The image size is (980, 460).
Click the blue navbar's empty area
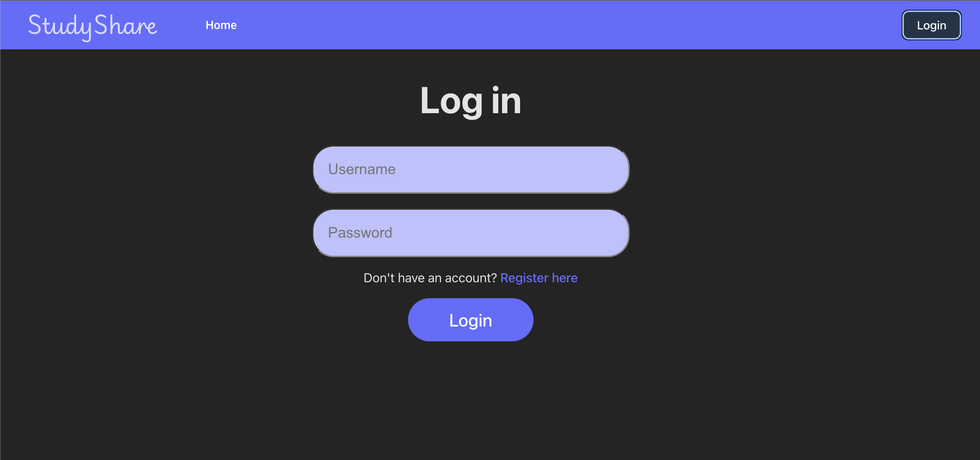571,25
